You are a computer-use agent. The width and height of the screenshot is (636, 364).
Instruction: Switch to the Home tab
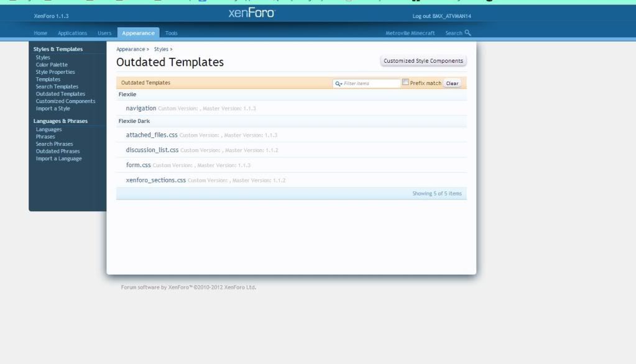pos(40,34)
